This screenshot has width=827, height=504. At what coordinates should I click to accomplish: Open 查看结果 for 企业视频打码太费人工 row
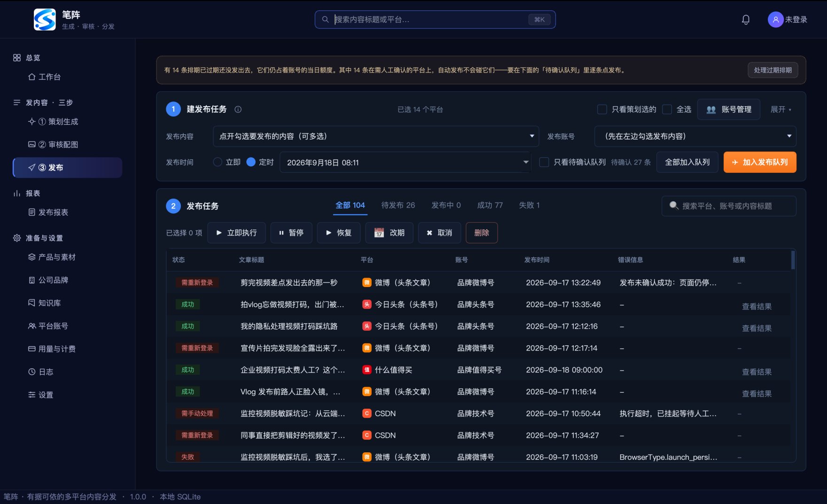pyautogui.click(x=757, y=372)
